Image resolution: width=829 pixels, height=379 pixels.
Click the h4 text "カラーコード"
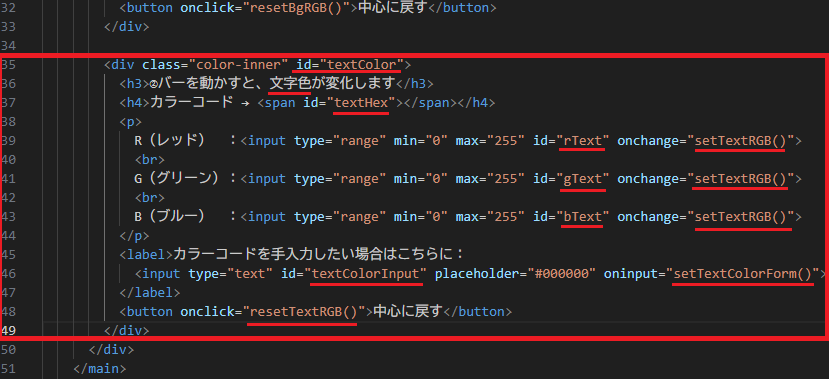tap(191, 103)
